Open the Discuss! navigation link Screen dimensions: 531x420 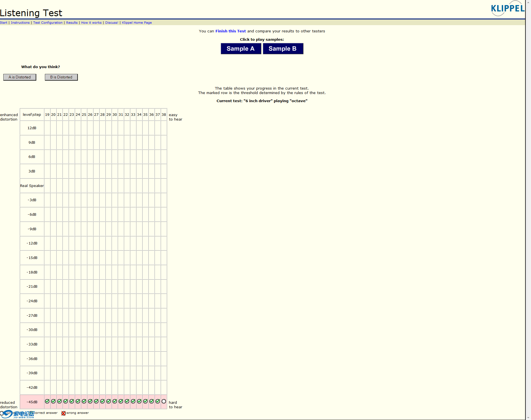point(112,23)
